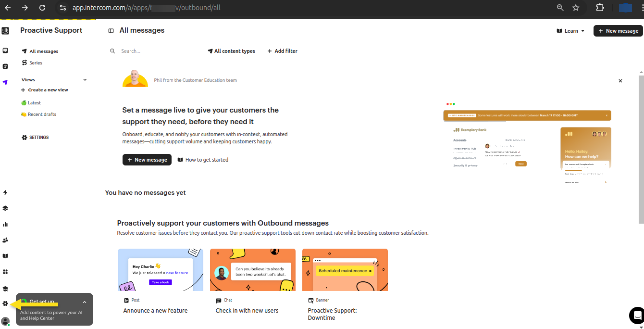
Task: Open the Knowledge book icon in rail
Action: (5, 256)
